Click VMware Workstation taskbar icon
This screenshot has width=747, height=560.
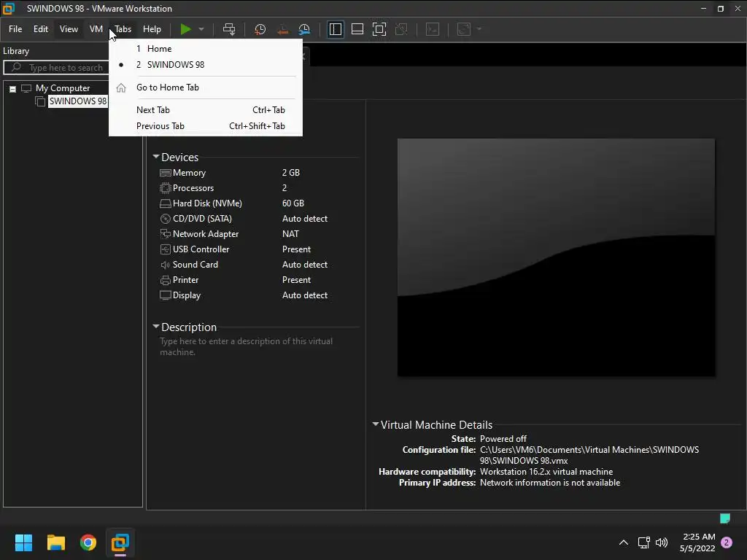click(x=120, y=542)
